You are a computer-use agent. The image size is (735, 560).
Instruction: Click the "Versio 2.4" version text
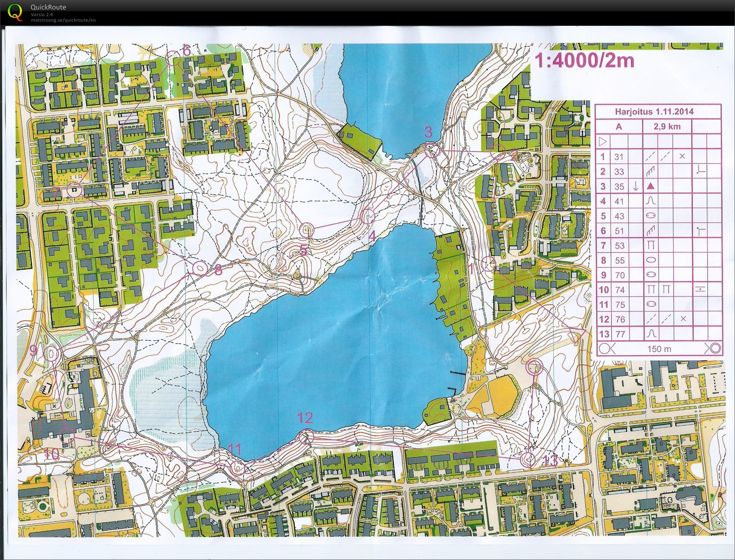(x=42, y=15)
